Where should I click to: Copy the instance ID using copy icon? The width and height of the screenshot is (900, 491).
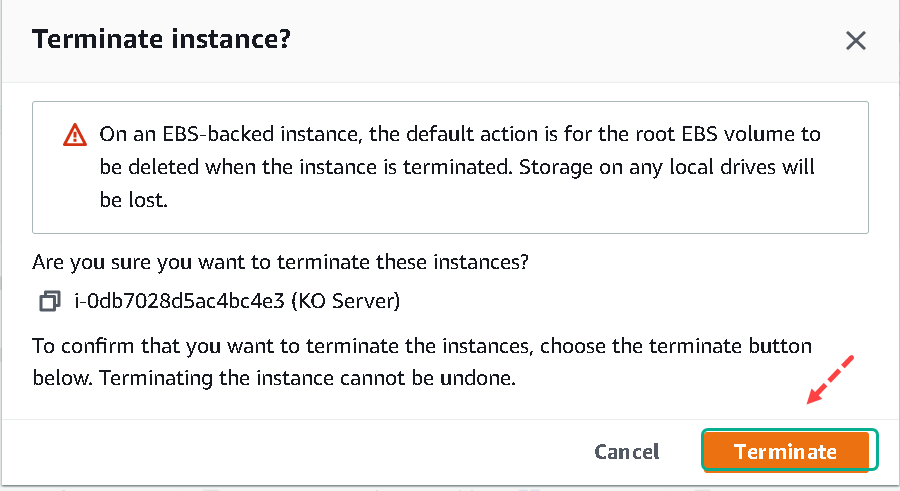pyautogui.click(x=49, y=301)
